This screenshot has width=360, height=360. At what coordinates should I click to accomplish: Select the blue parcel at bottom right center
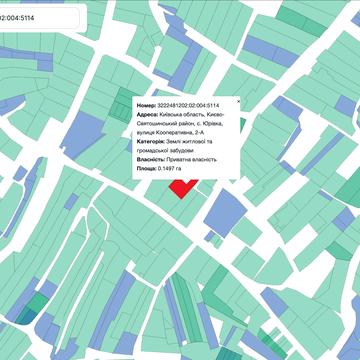pyautogui.click(x=274, y=302)
